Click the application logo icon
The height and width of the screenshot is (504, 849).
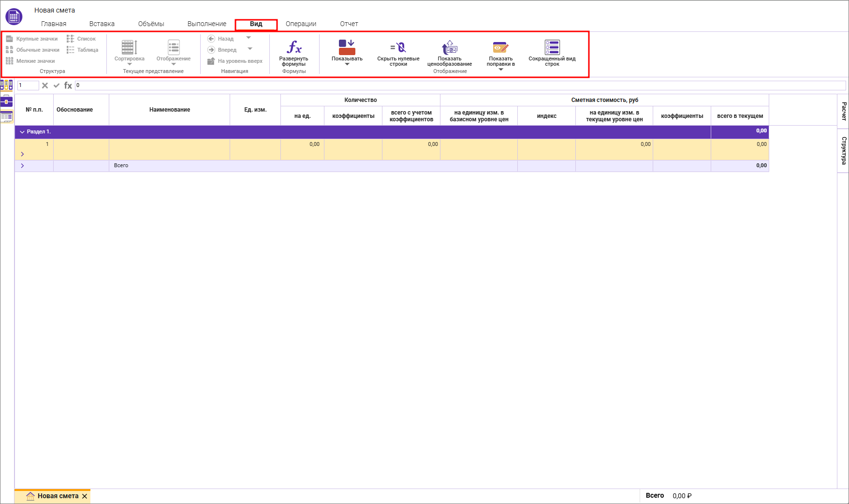pyautogui.click(x=14, y=17)
